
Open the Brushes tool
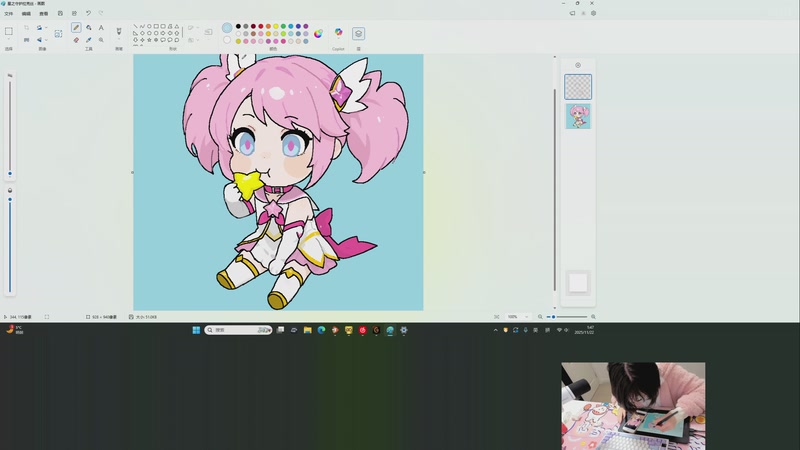point(119,31)
